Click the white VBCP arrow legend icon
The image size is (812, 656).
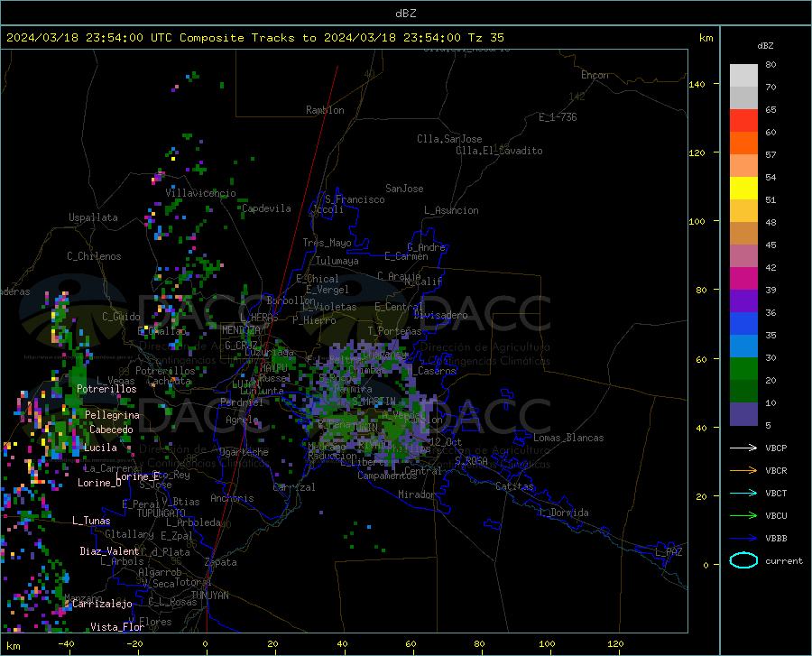point(743,448)
